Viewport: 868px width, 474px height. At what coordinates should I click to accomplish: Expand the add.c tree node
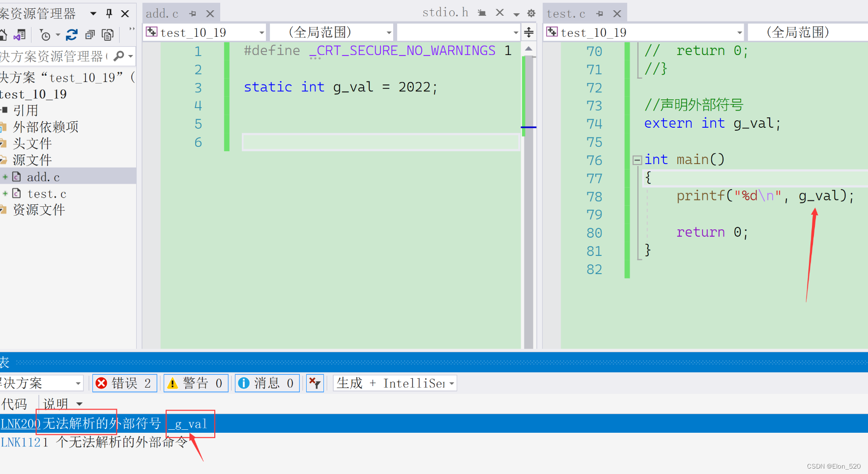point(5,177)
